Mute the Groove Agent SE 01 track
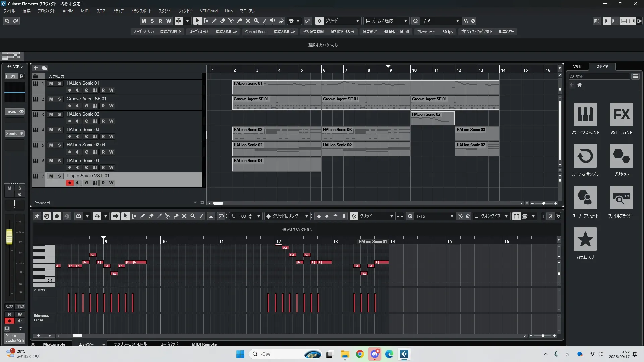Screen dimensions: 644x362 (51, 99)
